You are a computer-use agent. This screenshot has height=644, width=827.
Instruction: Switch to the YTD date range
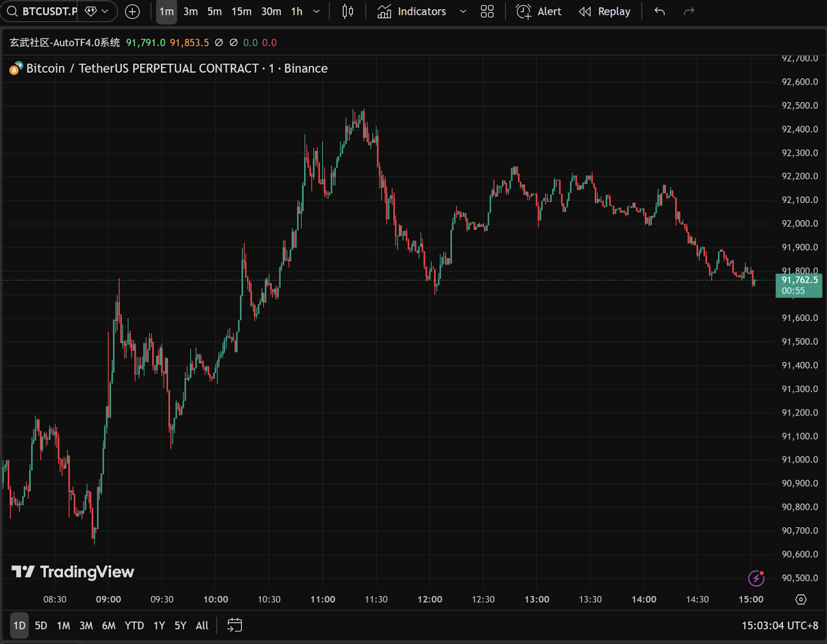(134, 625)
